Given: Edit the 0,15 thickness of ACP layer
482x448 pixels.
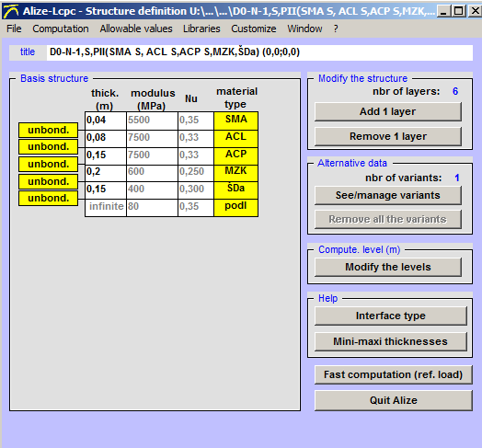Looking at the screenshot, I should tap(106, 155).
